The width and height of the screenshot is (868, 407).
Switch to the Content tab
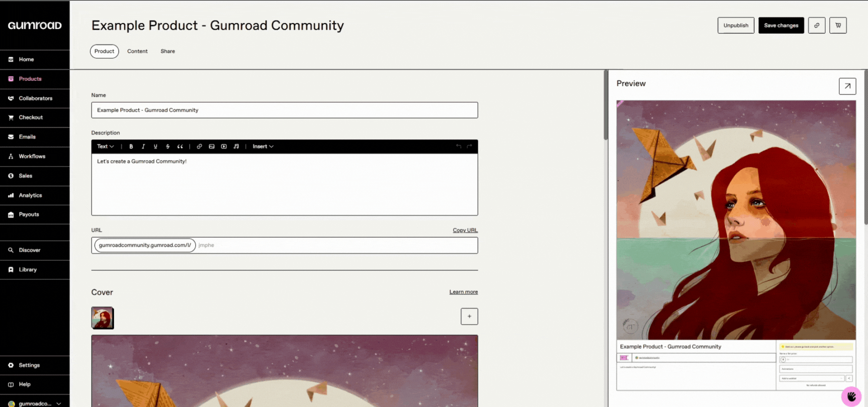point(137,51)
